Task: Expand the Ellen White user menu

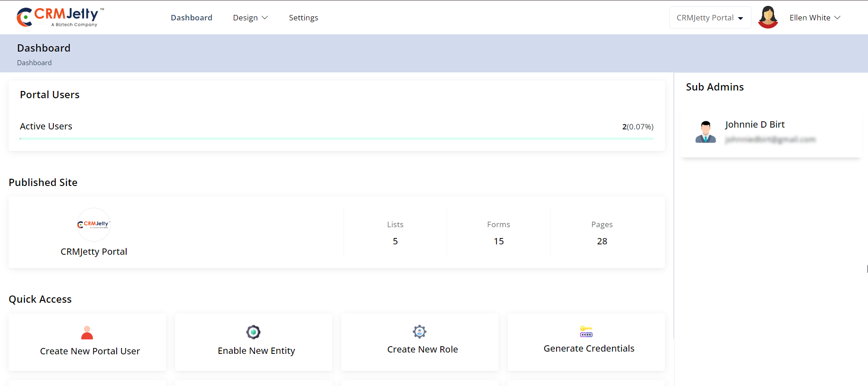Action: pos(815,18)
